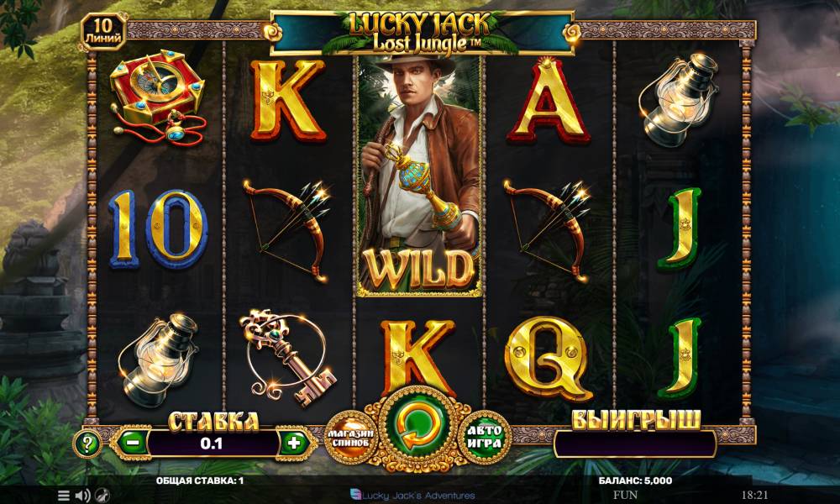The height and width of the screenshot is (504, 840).
Task: Mute sound with speaker icon
Action: pyautogui.click(x=82, y=496)
